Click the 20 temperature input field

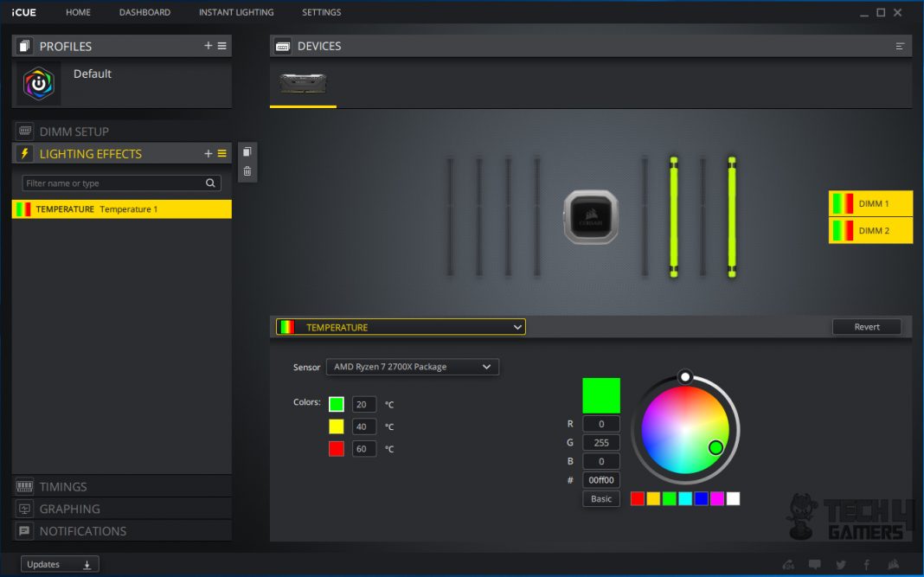point(364,404)
